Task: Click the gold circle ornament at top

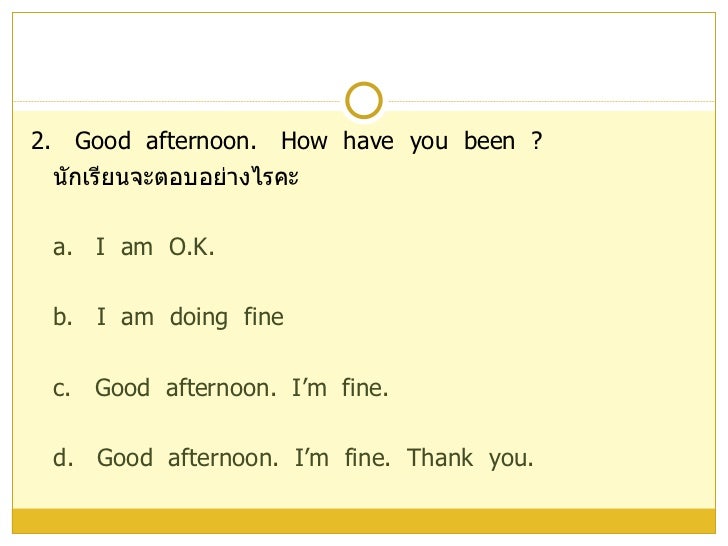Action: point(364,100)
